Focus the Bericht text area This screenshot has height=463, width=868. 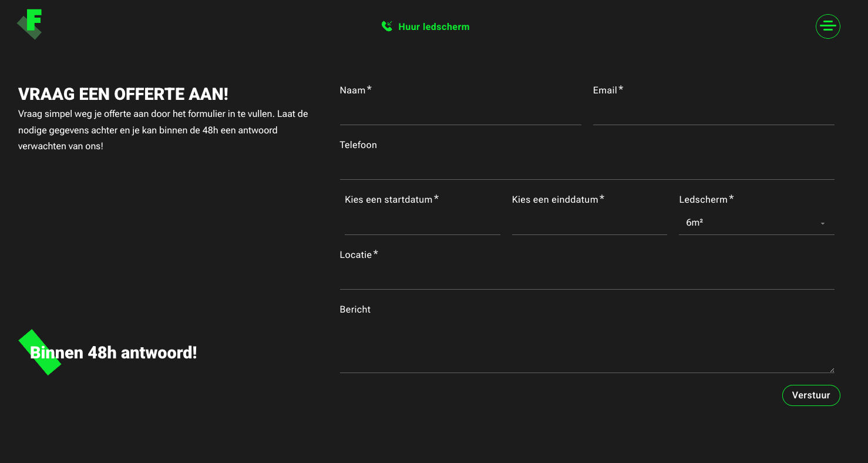pos(587,347)
